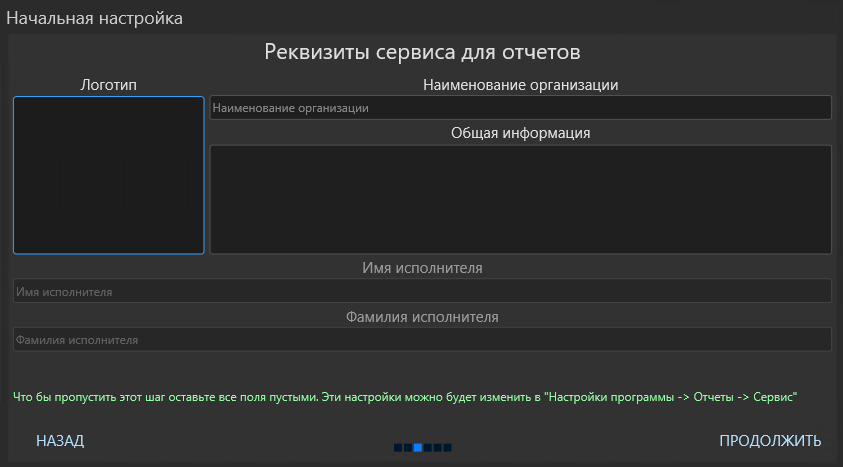Proceed with the ПРОДОЛЖИТЬ button
Image resolution: width=843 pixels, height=467 pixels.
[x=770, y=441]
